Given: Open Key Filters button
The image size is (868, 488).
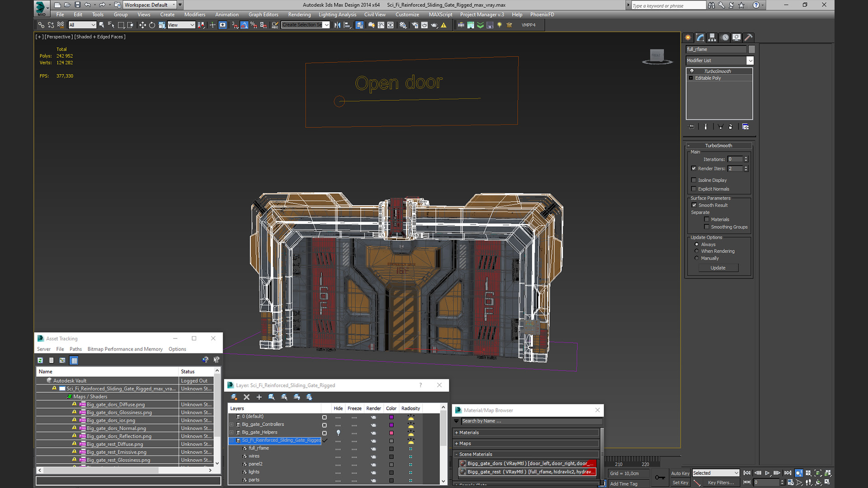Looking at the screenshot, I should point(721,483).
